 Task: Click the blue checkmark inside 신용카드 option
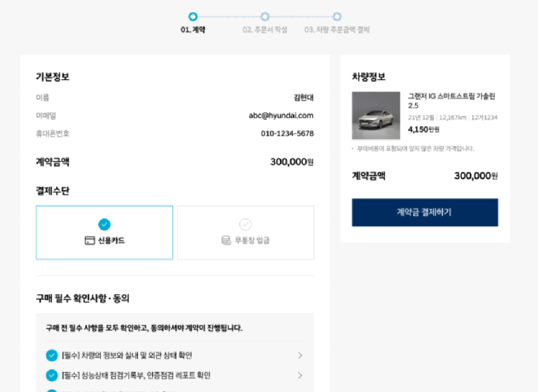coord(104,224)
